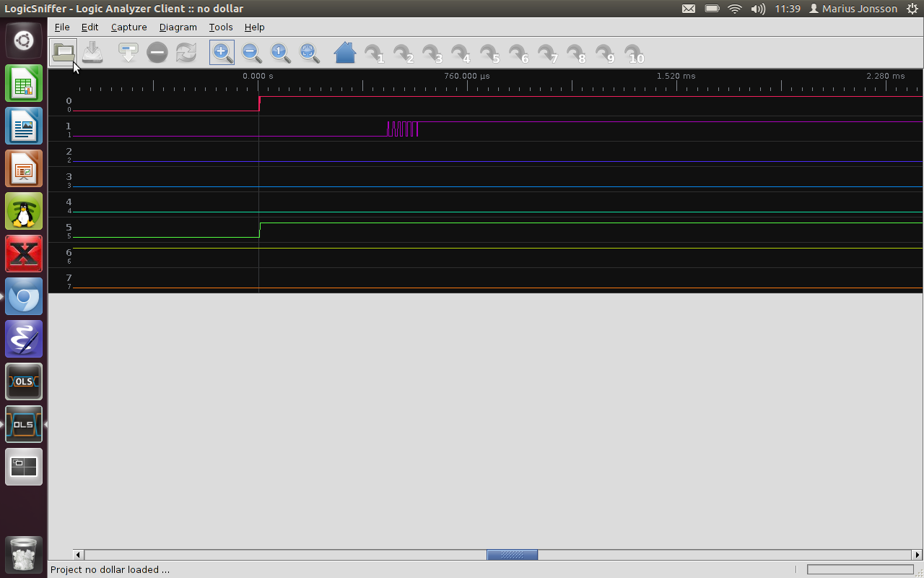Zoom to fit all data
Image resolution: width=924 pixels, height=578 pixels.
point(310,53)
